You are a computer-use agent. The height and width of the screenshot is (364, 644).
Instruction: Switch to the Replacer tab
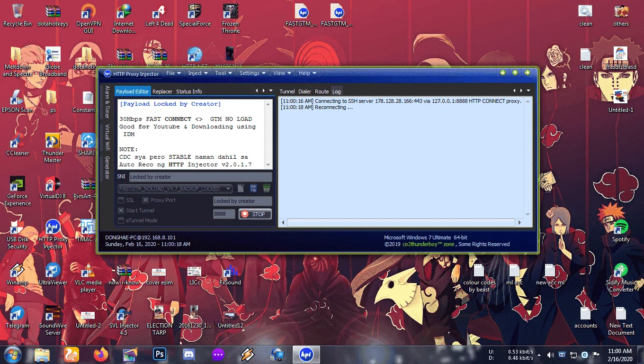pos(162,91)
